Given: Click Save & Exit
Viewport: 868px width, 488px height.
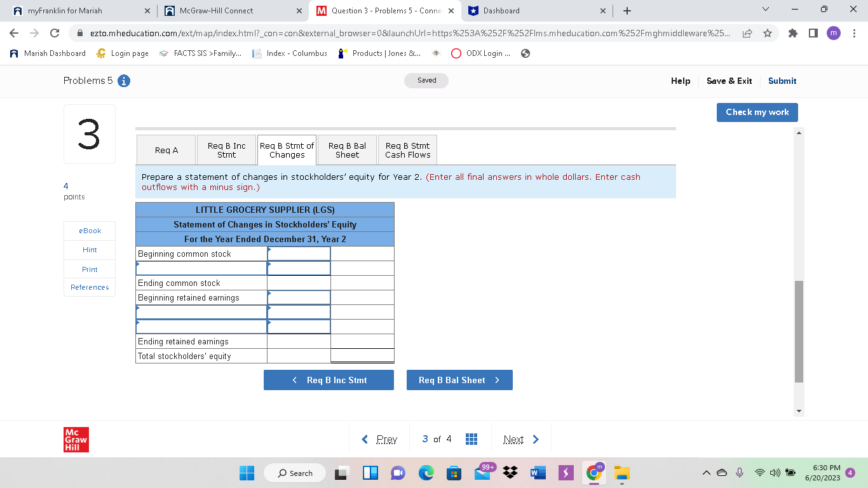Looking at the screenshot, I should click(729, 81).
